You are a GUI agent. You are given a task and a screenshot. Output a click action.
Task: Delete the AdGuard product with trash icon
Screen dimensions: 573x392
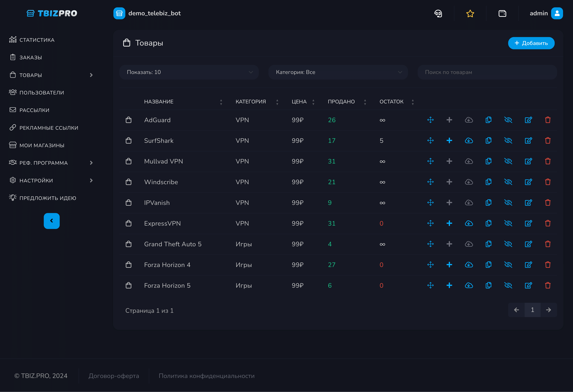548,120
